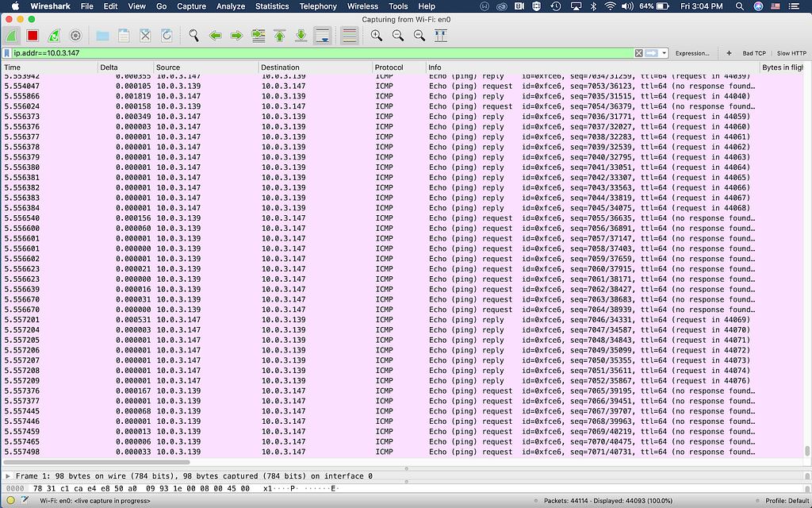
Task: Open the Statistics menu
Action: pos(272,6)
